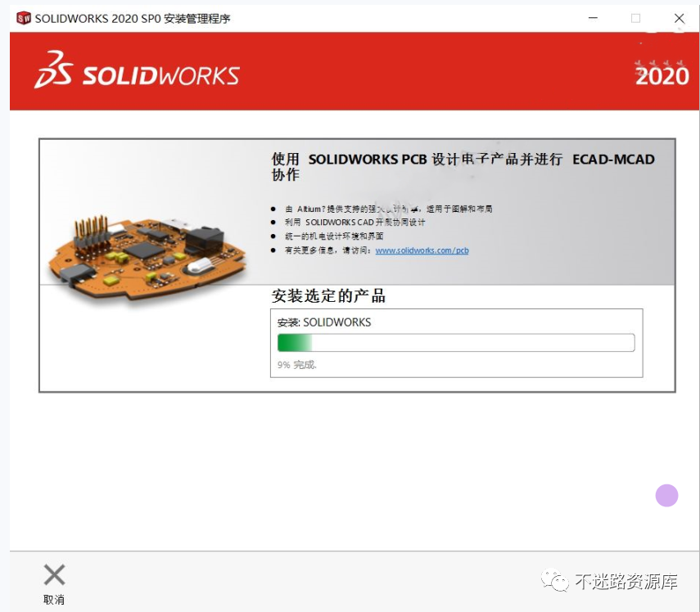700x612 pixels.
Task: Click the 取消 text label
Action: [x=54, y=600]
